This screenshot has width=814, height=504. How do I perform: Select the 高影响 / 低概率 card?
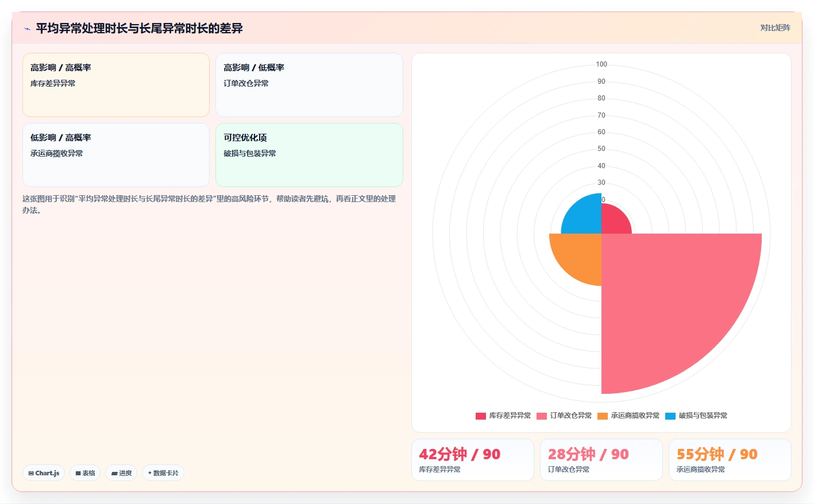point(309,85)
